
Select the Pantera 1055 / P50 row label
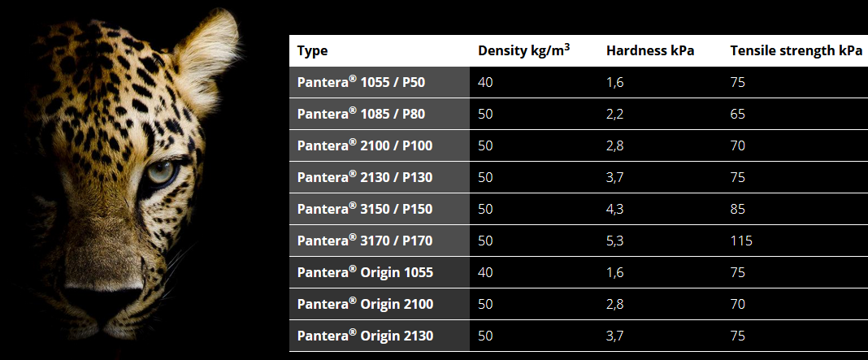coord(361,83)
